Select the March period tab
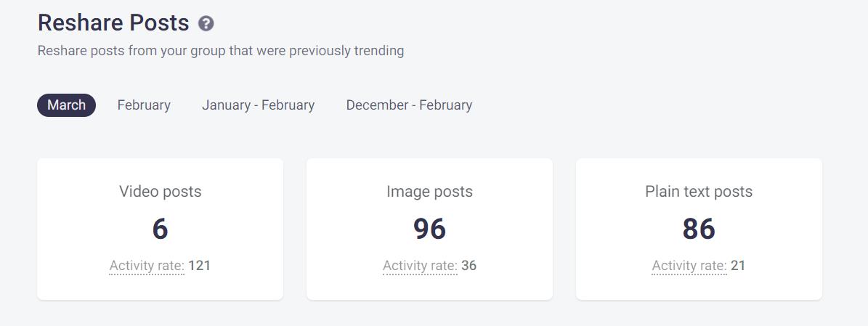868x326 pixels. point(66,105)
